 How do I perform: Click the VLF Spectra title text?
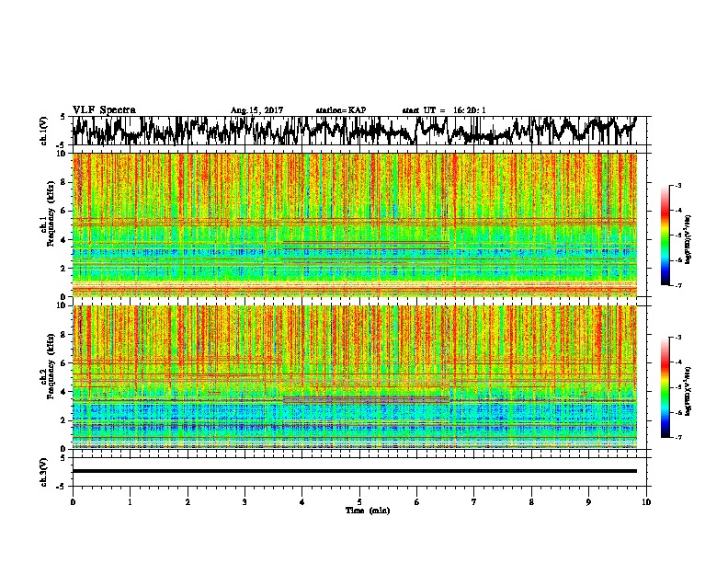[104, 109]
